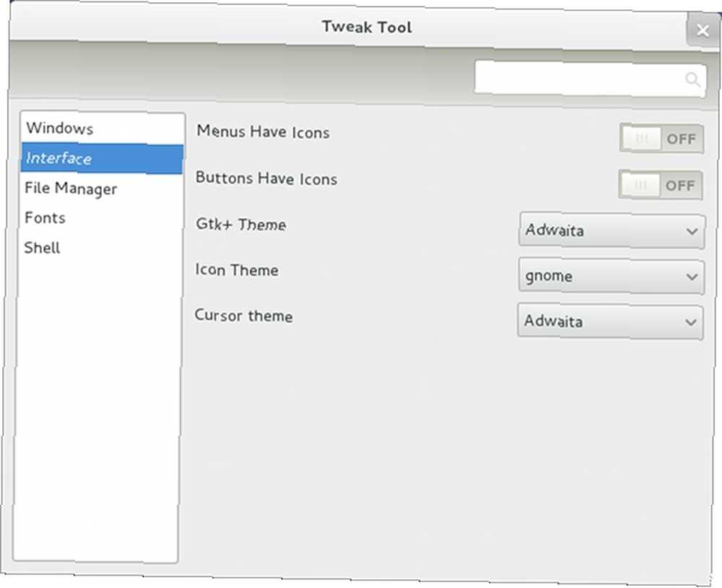722x588 pixels.
Task: Go to the Shell section
Action: pos(100,248)
